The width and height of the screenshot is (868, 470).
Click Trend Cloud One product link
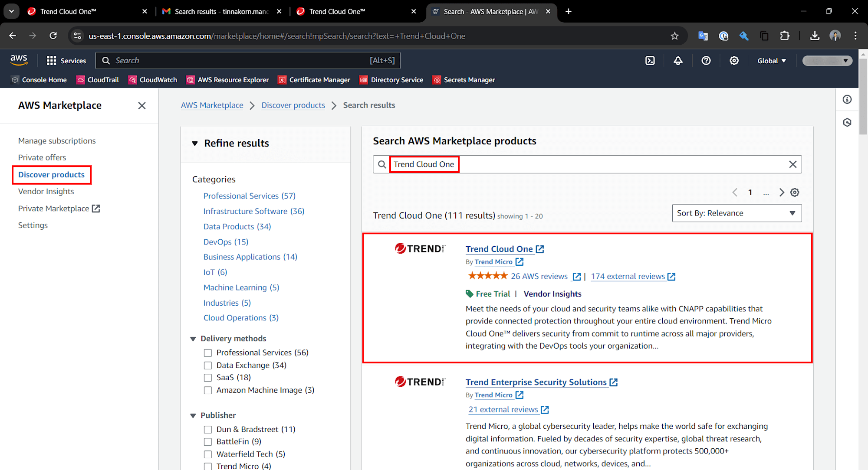pyautogui.click(x=499, y=248)
